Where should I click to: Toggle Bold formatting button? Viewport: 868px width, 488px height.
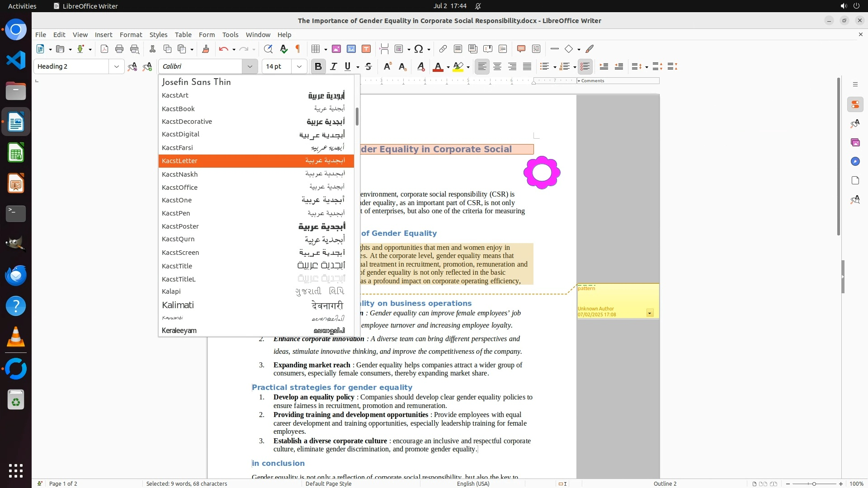(318, 66)
